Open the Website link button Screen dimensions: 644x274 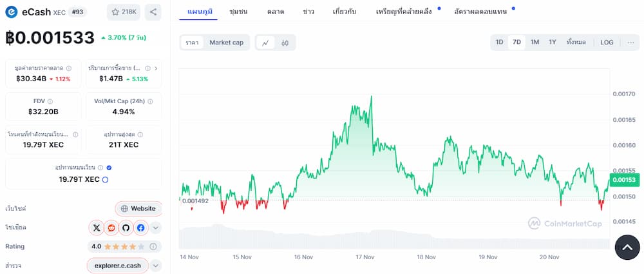click(138, 209)
